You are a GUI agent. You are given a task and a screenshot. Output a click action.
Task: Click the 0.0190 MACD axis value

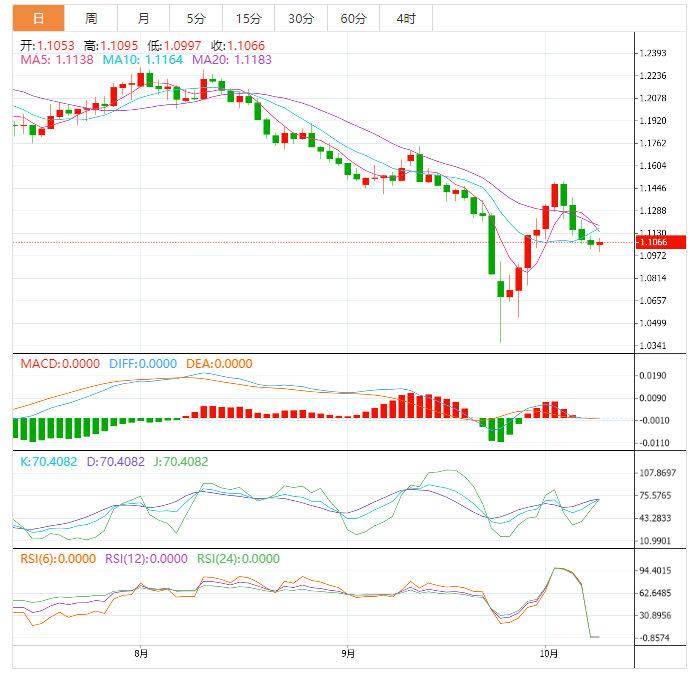point(653,376)
